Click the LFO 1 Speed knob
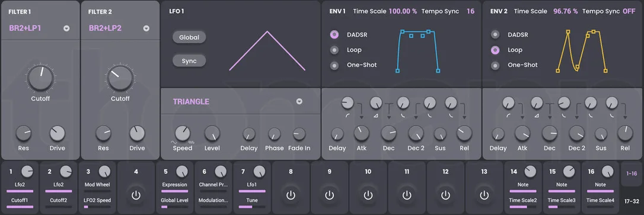644x215 pixels. (x=183, y=133)
